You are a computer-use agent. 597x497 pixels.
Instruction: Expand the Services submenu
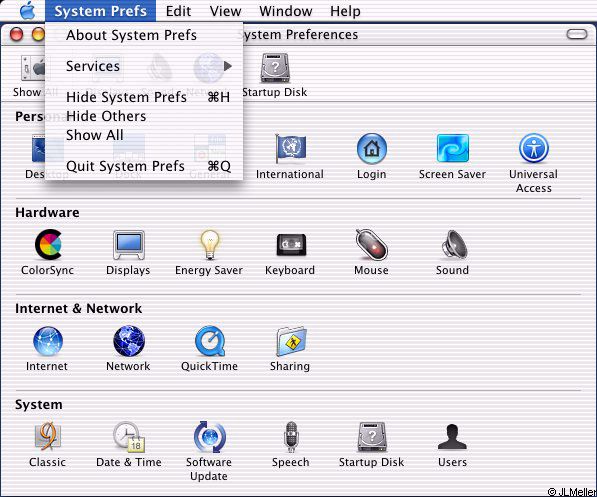144,66
